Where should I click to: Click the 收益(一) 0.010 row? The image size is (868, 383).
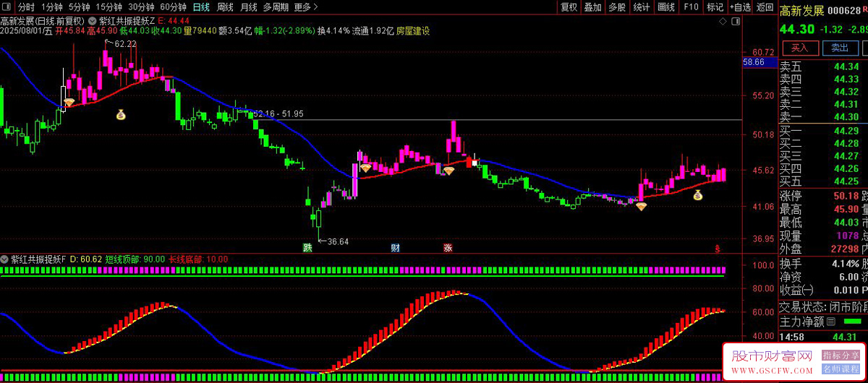click(x=822, y=290)
